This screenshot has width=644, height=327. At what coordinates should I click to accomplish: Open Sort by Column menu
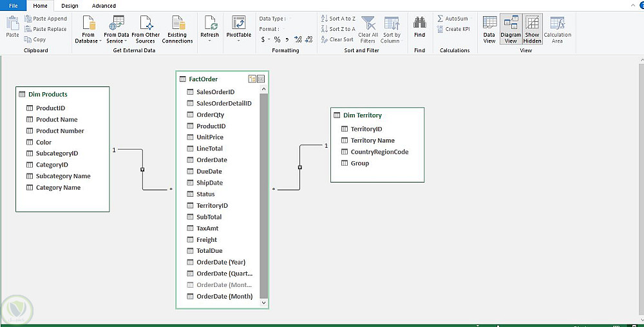click(x=392, y=30)
